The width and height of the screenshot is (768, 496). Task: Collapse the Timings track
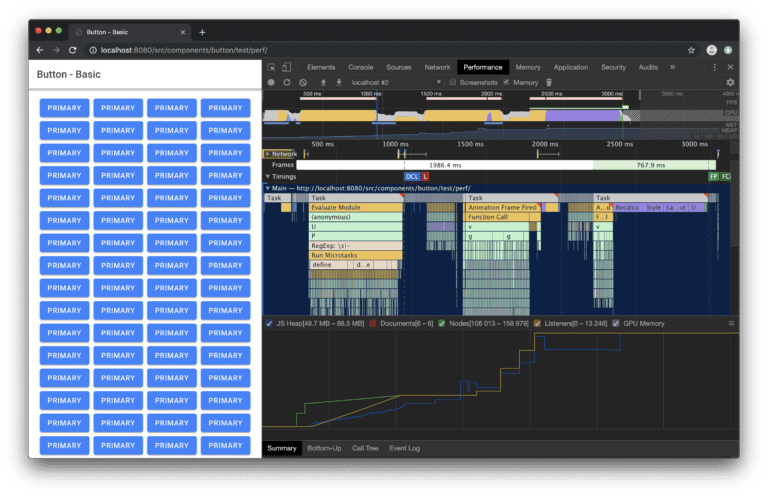(x=267, y=177)
